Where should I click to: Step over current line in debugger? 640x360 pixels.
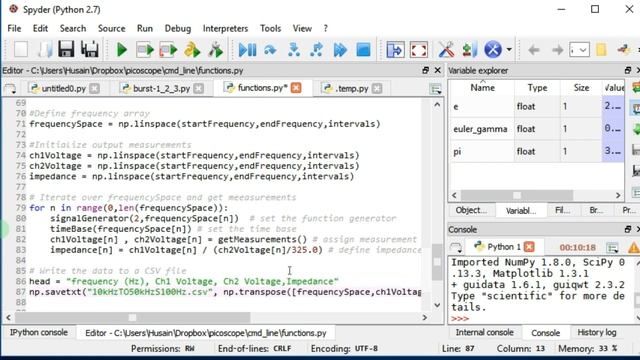tap(270, 50)
